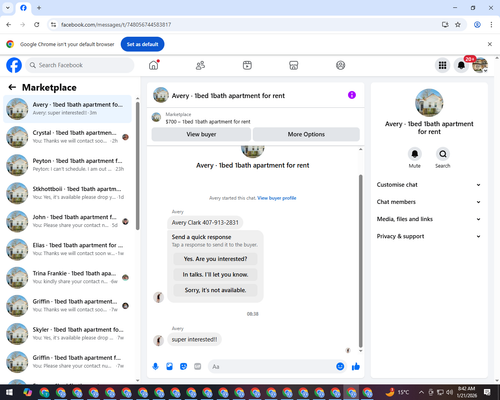Open the Groups icon in top navigation
Screen dimensions: 500x400
(x=340, y=65)
